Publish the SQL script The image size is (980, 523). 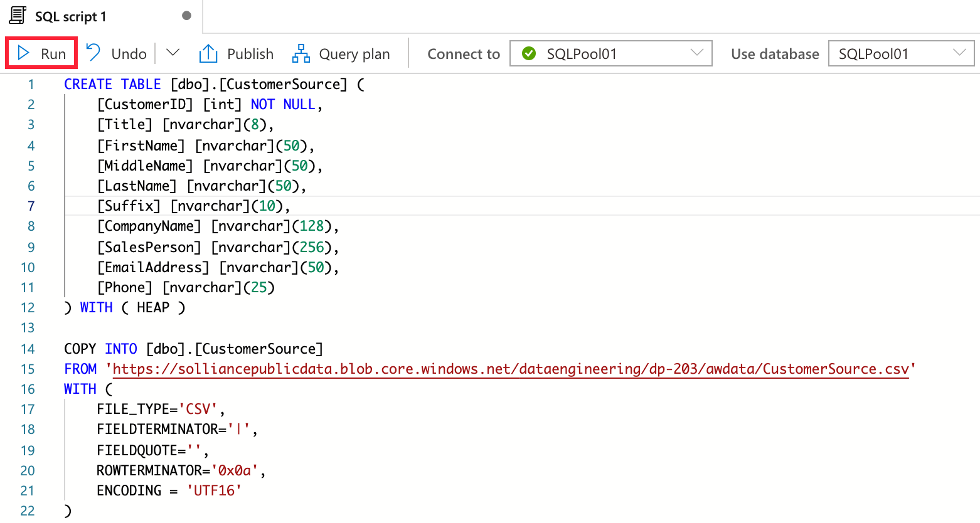coord(237,53)
